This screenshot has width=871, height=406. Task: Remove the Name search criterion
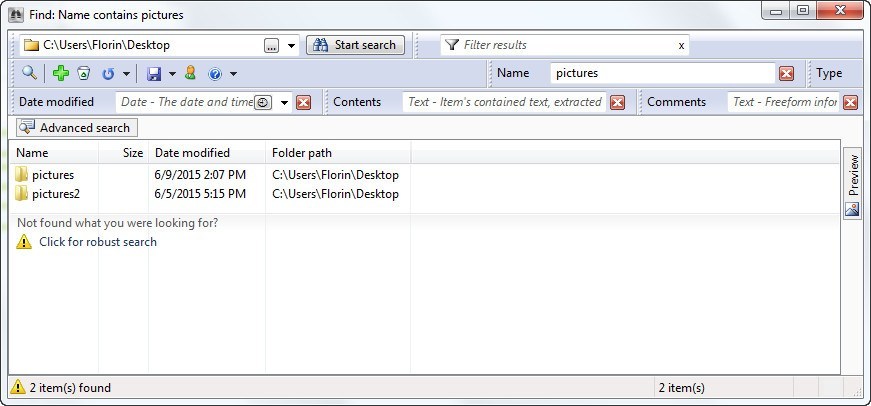click(786, 73)
